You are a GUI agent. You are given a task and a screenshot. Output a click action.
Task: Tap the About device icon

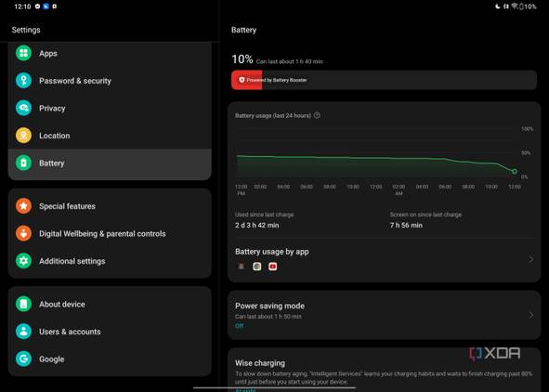(23, 304)
